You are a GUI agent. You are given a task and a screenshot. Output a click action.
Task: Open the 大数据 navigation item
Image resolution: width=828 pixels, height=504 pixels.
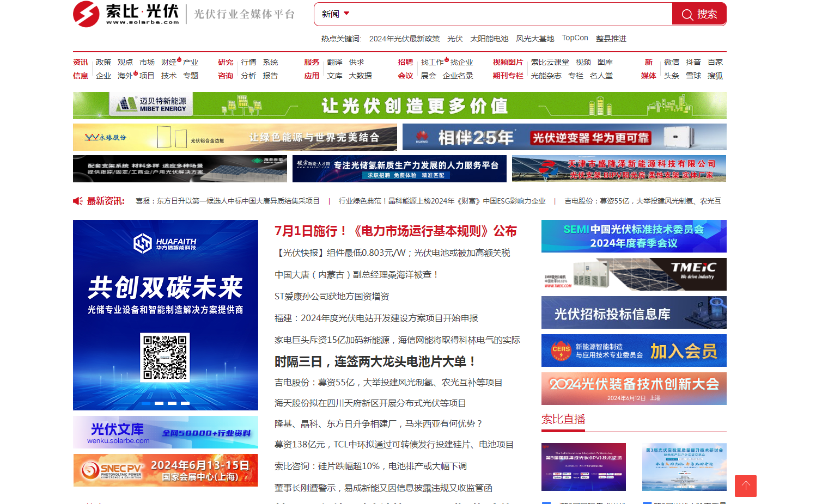tap(360, 76)
